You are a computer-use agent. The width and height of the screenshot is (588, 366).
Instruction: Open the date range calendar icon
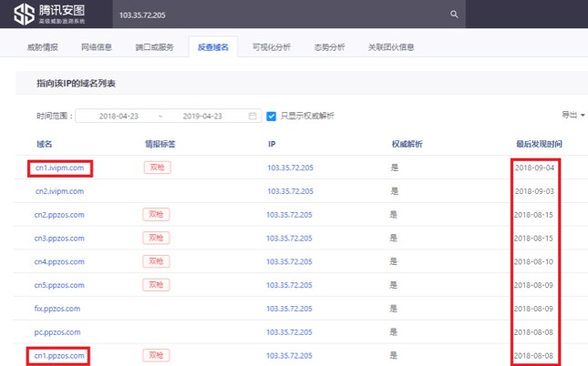point(253,116)
